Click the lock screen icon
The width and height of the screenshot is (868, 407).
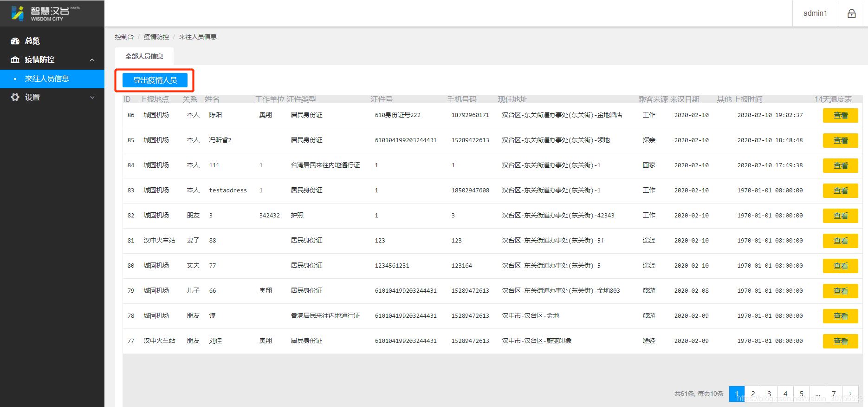[x=851, y=13]
